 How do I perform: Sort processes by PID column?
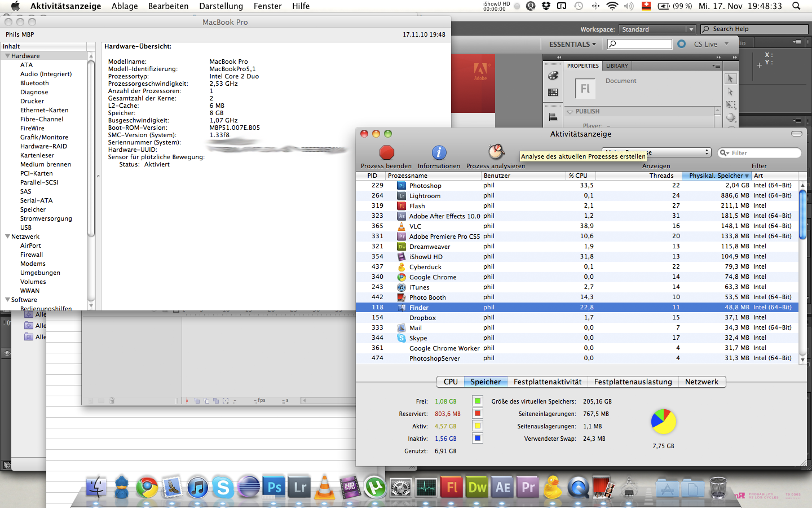pyautogui.click(x=372, y=176)
